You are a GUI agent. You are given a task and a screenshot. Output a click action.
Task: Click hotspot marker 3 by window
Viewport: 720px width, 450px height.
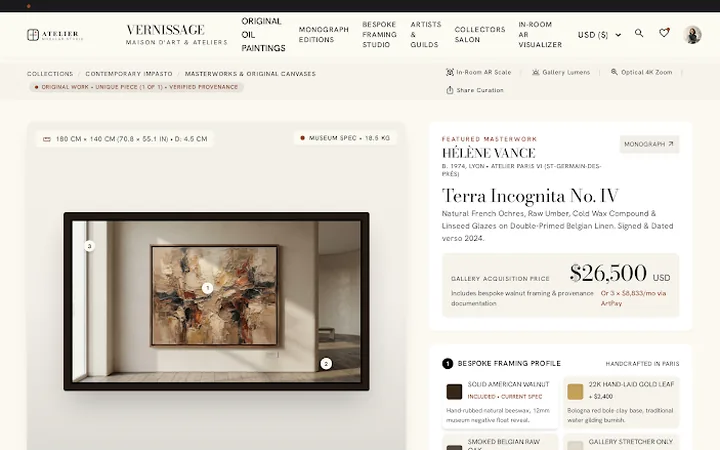pos(90,246)
